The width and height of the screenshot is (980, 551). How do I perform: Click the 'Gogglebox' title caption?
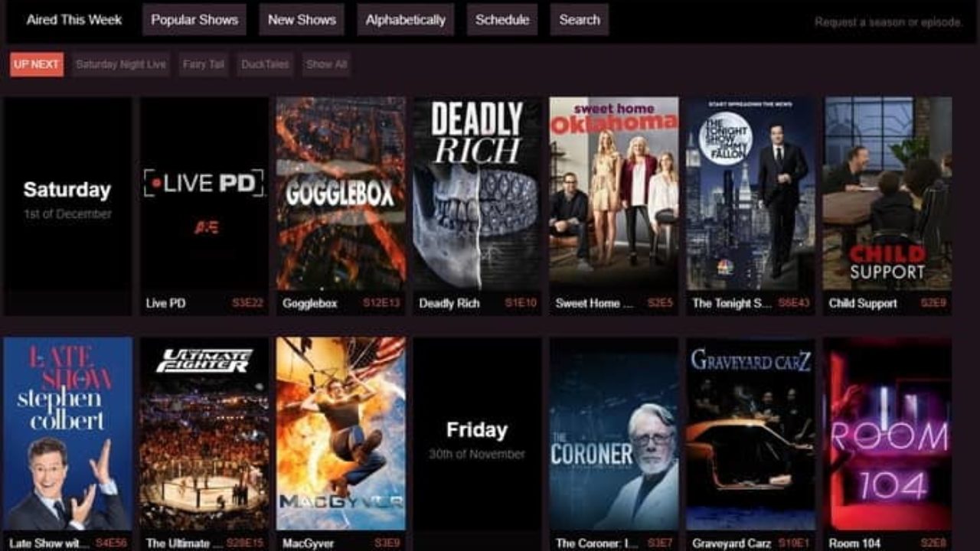[x=309, y=303]
